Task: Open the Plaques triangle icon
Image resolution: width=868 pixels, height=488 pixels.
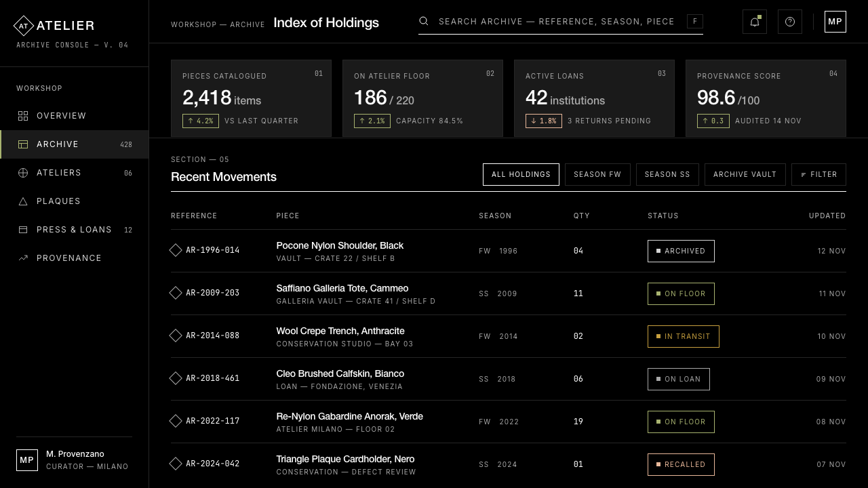Action: (23, 201)
